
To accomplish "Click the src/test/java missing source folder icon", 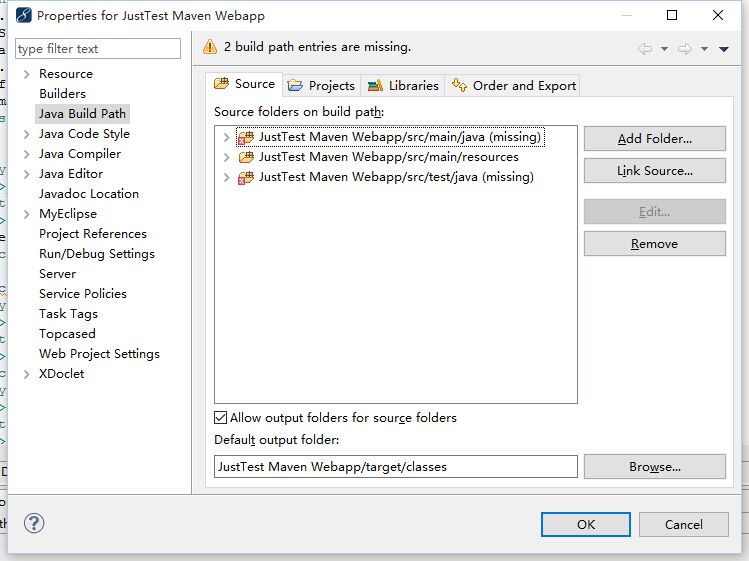I will pyautogui.click(x=246, y=177).
